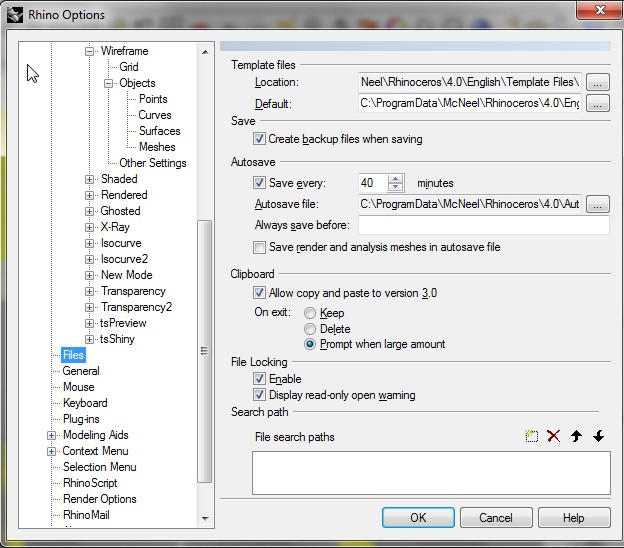
Task: Expand the New Mode node
Action: [x=90, y=275]
